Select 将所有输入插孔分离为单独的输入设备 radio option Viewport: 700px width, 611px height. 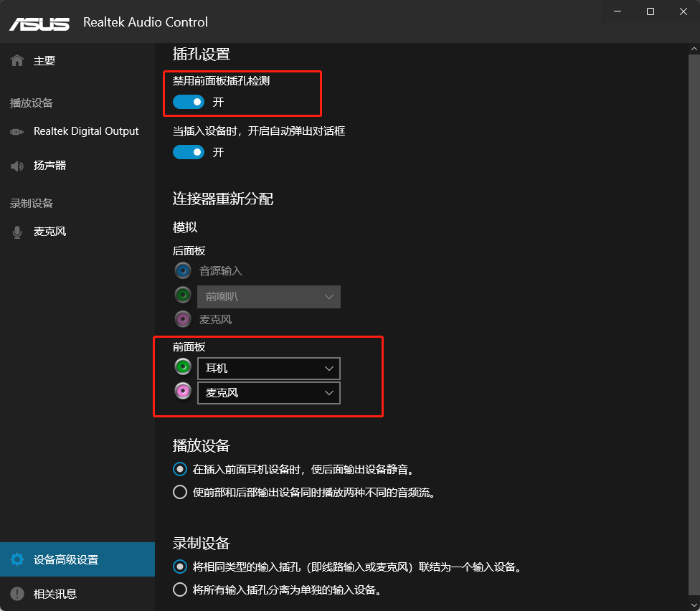[180, 590]
